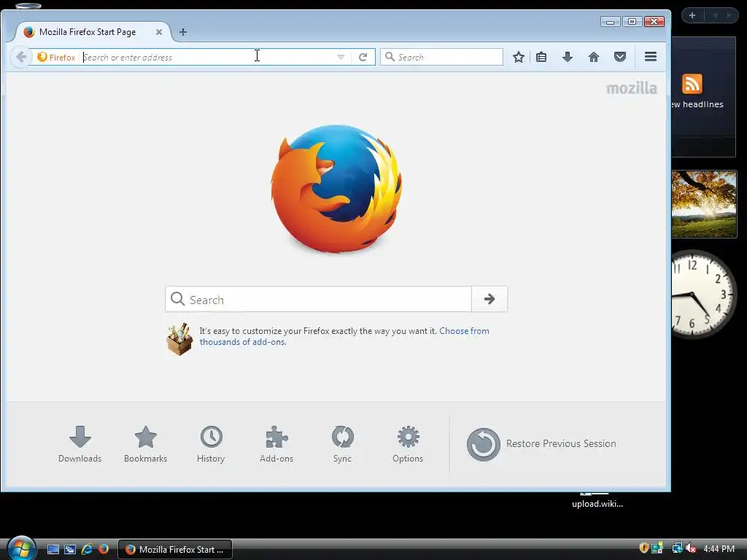
Task: Click the add-ons box icon beside customize text
Action: click(x=179, y=339)
